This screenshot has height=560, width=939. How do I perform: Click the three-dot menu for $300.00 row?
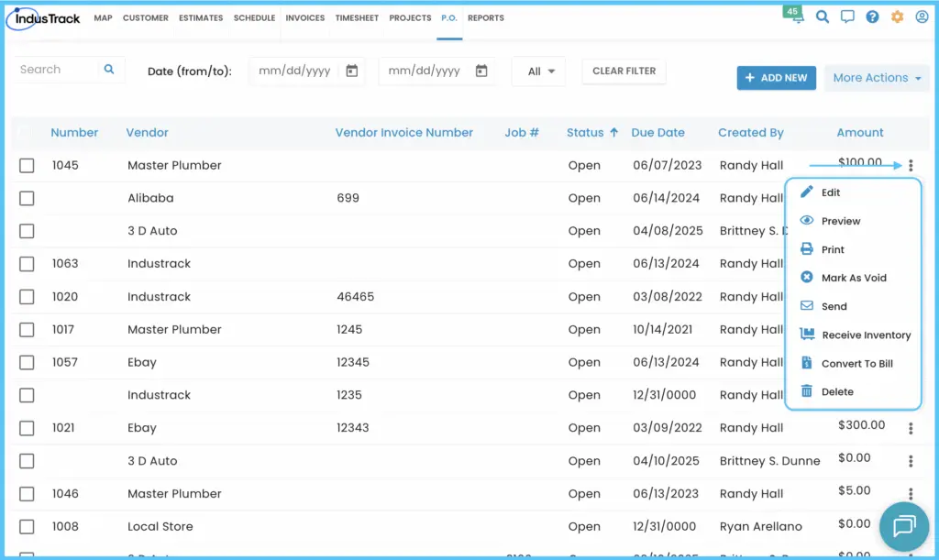(911, 428)
